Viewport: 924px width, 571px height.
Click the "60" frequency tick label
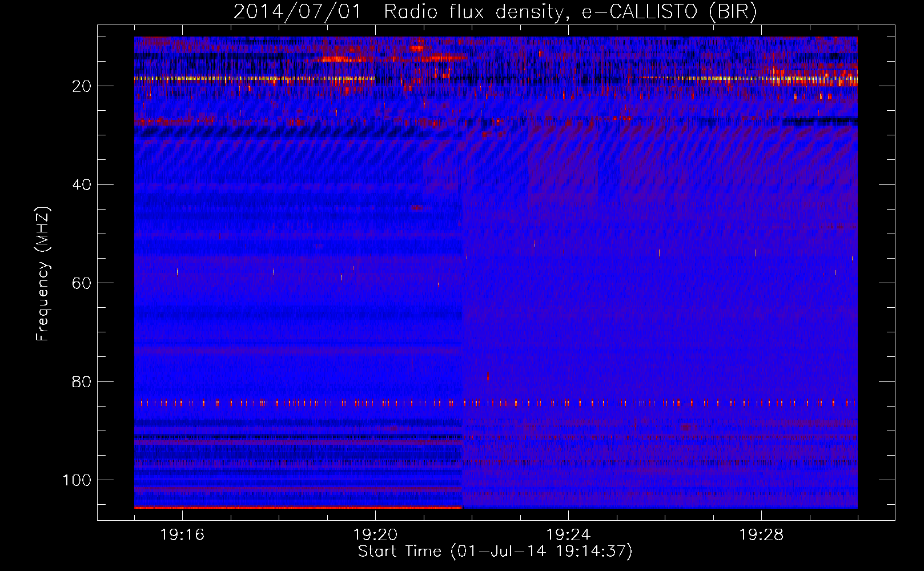tap(82, 283)
